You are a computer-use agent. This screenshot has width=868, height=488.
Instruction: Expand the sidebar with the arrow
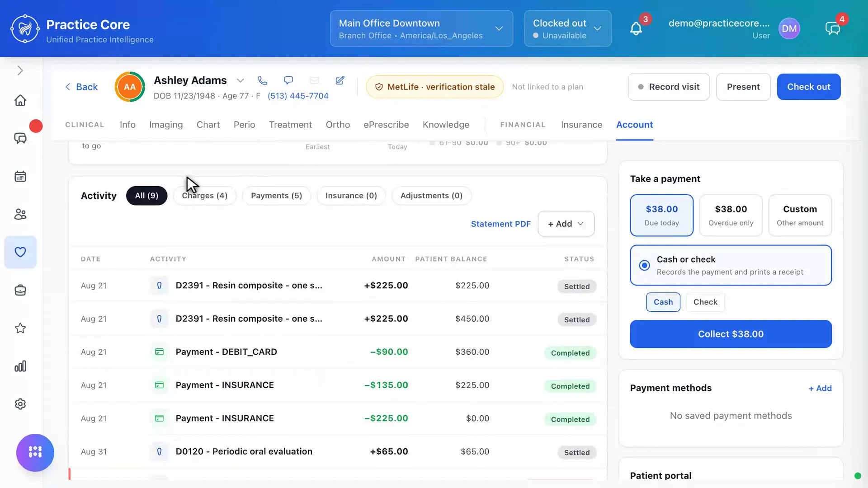click(x=20, y=70)
